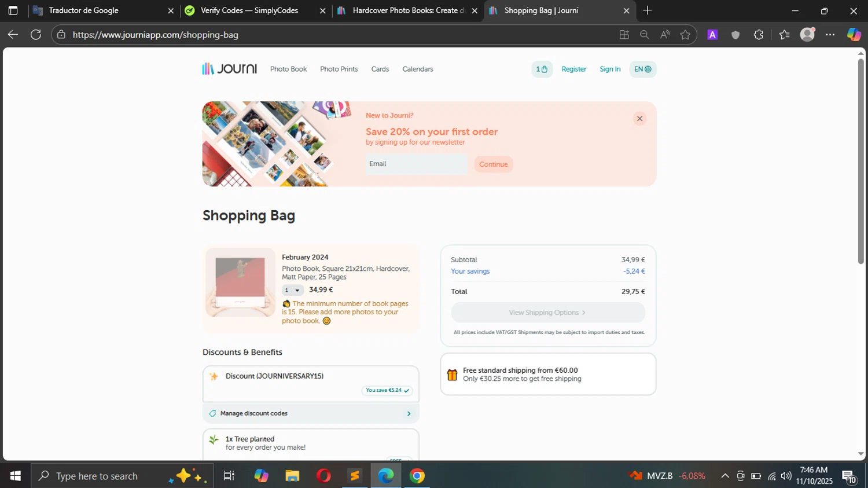Click the Email input field

[x=416, y=164]
